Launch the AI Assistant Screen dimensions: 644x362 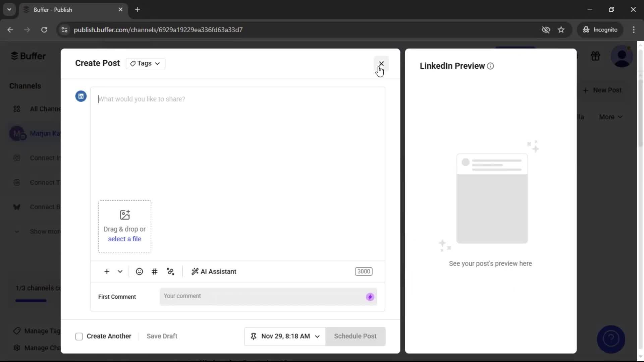pyautogui.click(x=214, y=271)
